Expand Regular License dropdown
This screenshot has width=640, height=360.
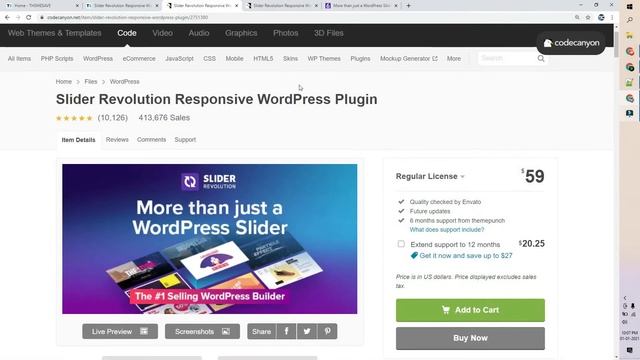click(x=430, y=176)
